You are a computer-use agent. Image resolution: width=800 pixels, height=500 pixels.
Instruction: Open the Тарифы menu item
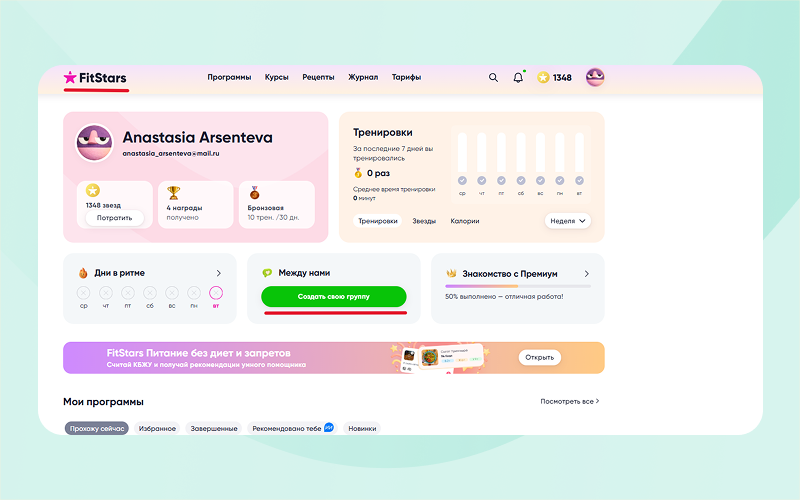click(x=406, y=77)
